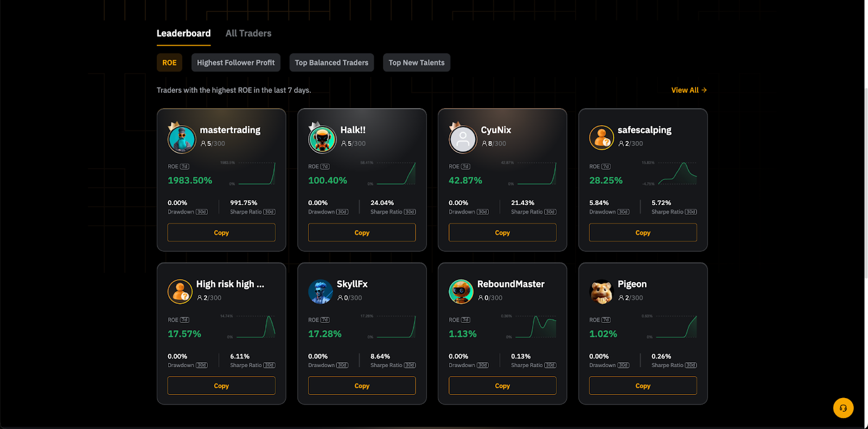
Task: Click the 42.87% ROE value
Action: point(465,181)
